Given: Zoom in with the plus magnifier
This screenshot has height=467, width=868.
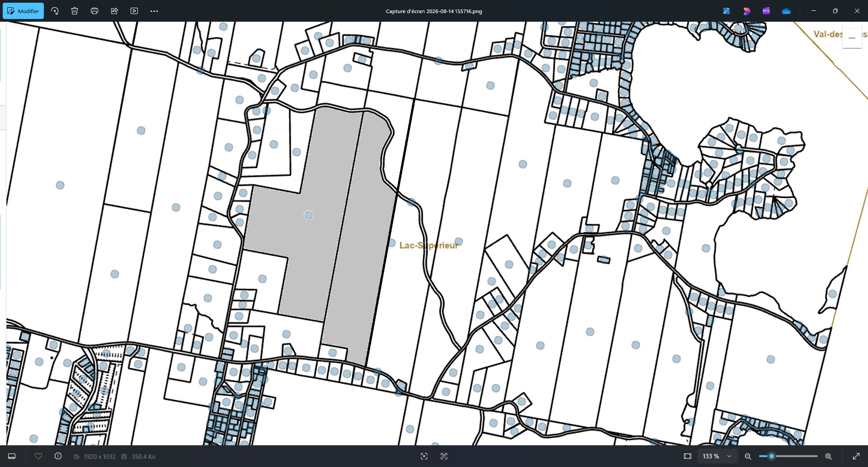Looking at the screenshot, I should [x=829, y=456].
